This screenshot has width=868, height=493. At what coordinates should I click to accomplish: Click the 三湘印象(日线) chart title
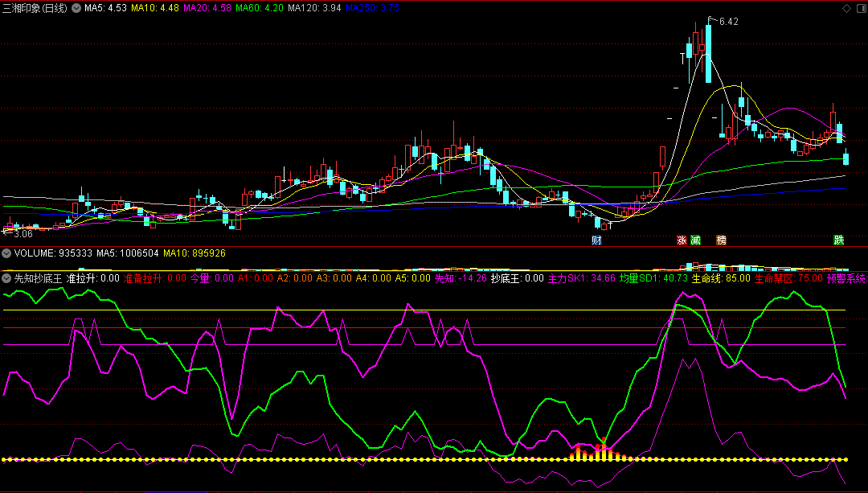[x=35, y=8]
